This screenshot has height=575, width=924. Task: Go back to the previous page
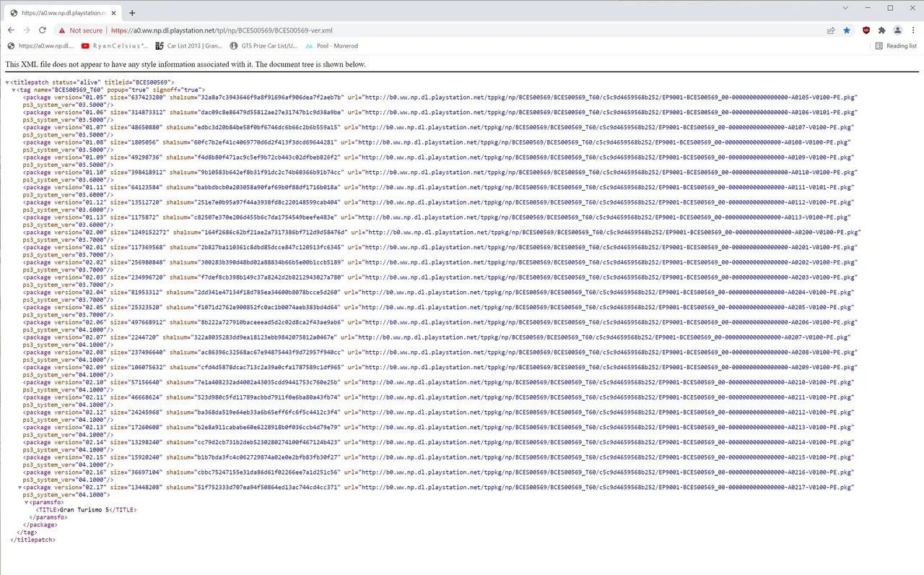pos(11,30)
